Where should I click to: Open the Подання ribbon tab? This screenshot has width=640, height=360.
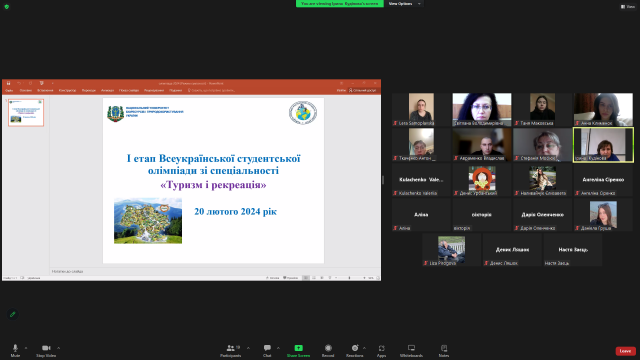click(176, 90)
